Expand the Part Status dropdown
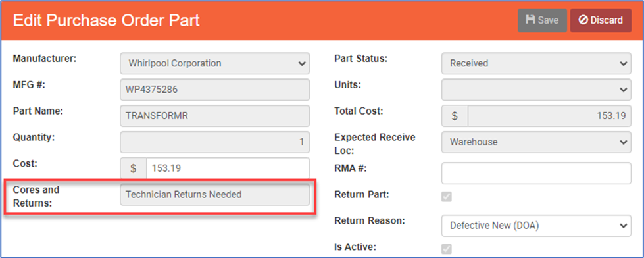The width and height of the screenshot is (644, 258). 536,63
